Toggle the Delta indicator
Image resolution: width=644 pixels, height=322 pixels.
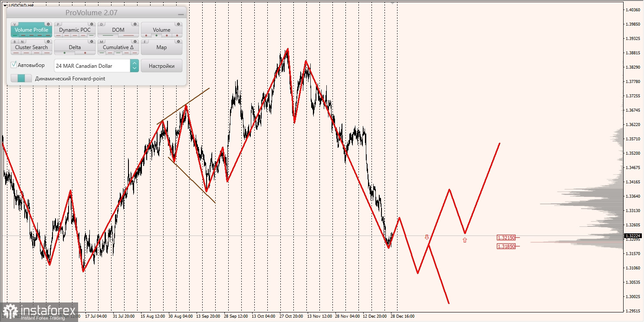(75, 47)
